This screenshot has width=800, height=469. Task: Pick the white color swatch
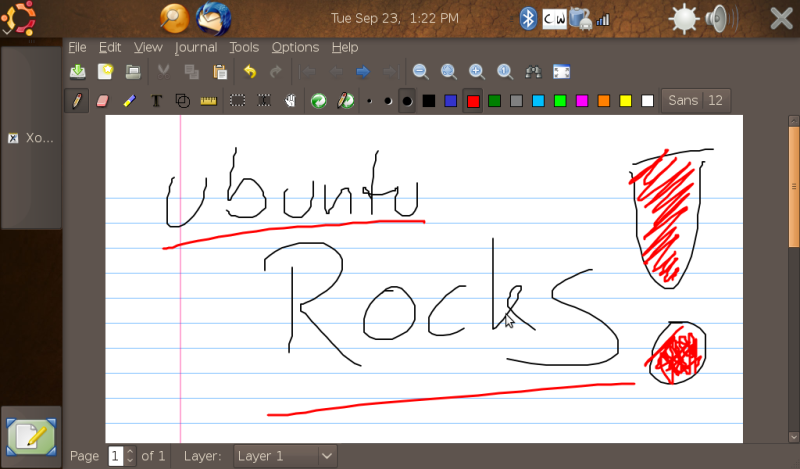[647, 101]
